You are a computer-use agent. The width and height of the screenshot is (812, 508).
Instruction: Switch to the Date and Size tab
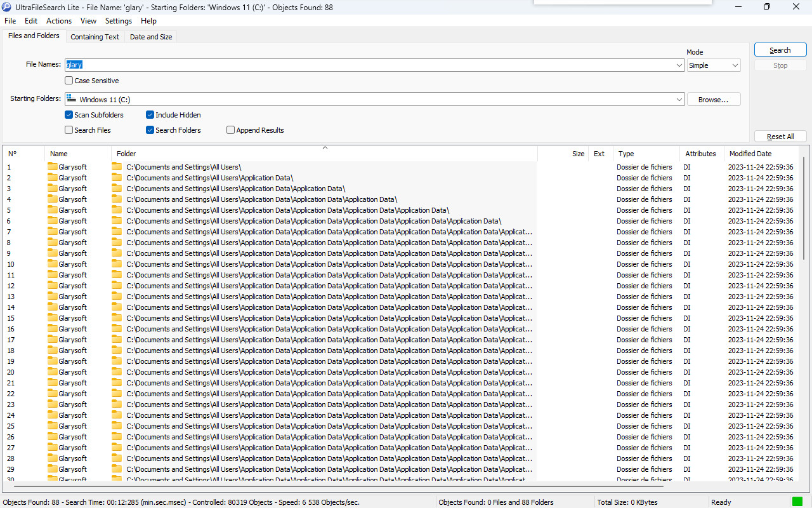click(x=151, y=37)
